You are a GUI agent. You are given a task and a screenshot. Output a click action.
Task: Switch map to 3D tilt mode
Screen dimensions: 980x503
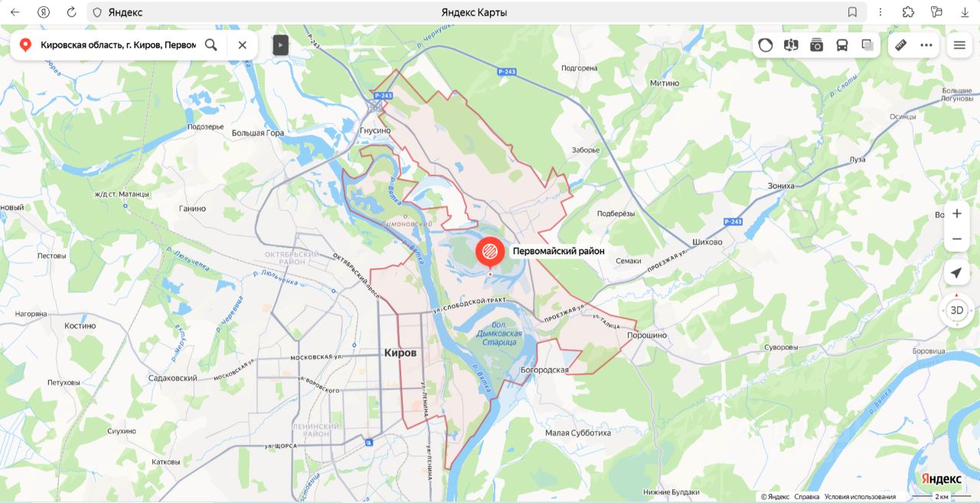tap(956, 310)
